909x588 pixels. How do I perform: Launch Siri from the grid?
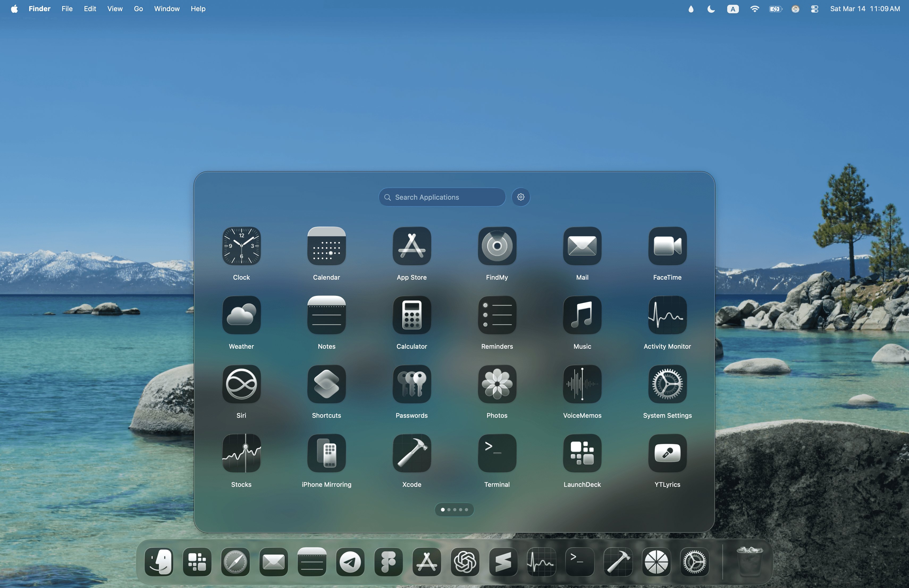(x=241, y=384)
